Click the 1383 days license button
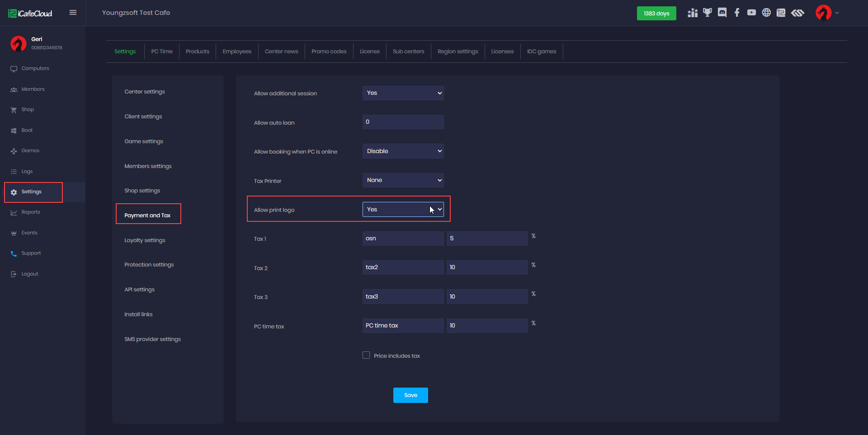 (x=656, y=14)
